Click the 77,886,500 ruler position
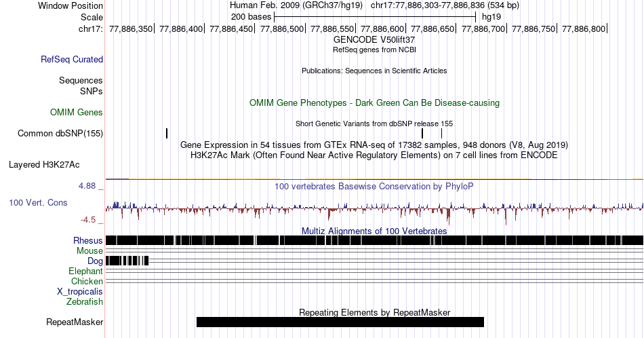This screenshot has height=338, width=644. 282,29
